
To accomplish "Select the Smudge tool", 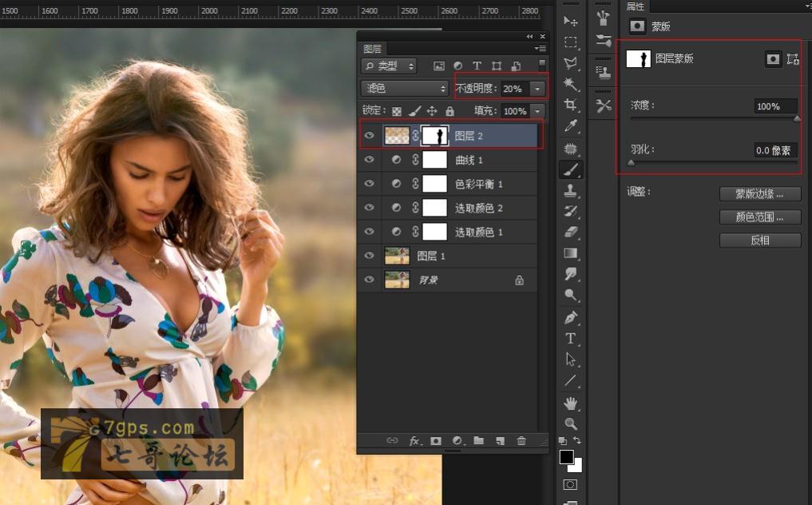I will pos(571,274).
